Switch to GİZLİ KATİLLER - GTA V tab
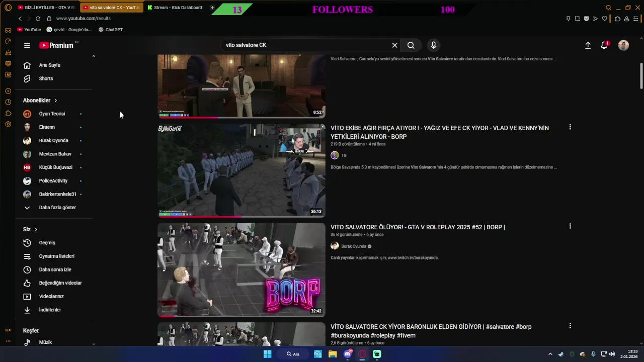 point(46,8)
